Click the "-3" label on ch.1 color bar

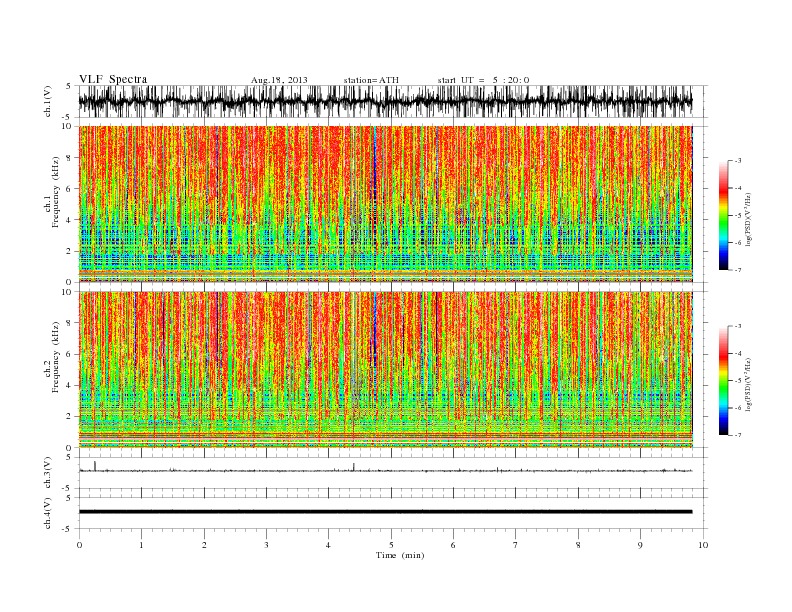click(737, 161)
